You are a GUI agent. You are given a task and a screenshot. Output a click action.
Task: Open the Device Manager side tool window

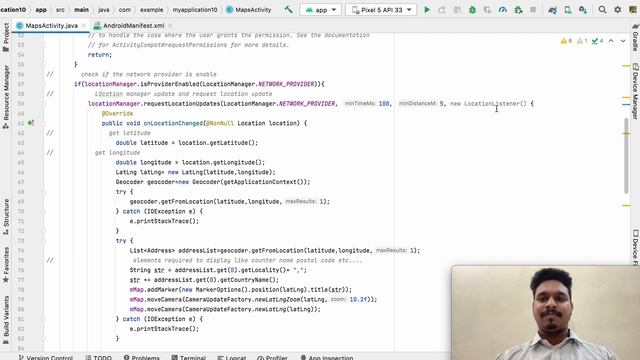pyautogui.click(x=635, y=91)
